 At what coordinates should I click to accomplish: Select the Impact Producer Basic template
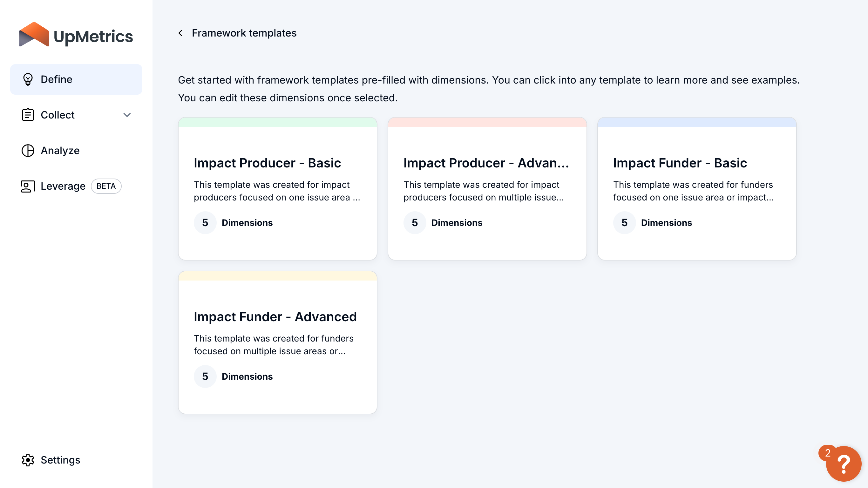(x=277, y=188)
